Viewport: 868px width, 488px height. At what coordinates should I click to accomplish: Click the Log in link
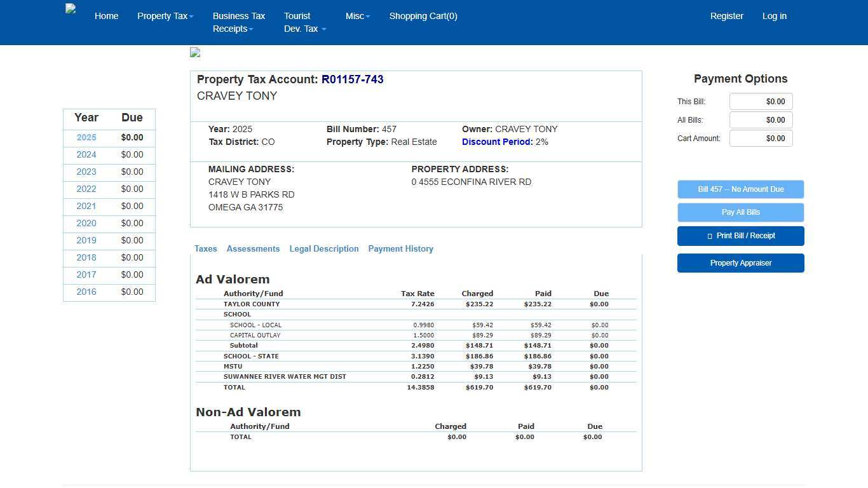(774, 16)
